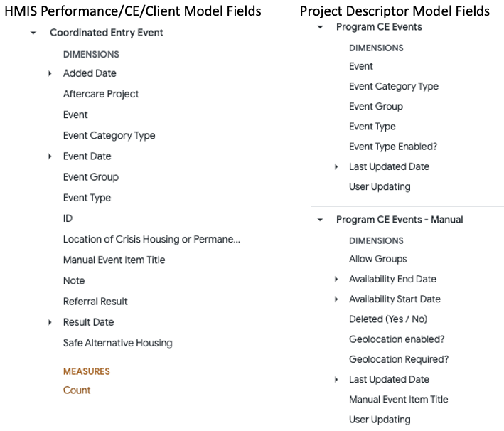
Task: Click the Referral Result dimension
Action: (95, 302)
